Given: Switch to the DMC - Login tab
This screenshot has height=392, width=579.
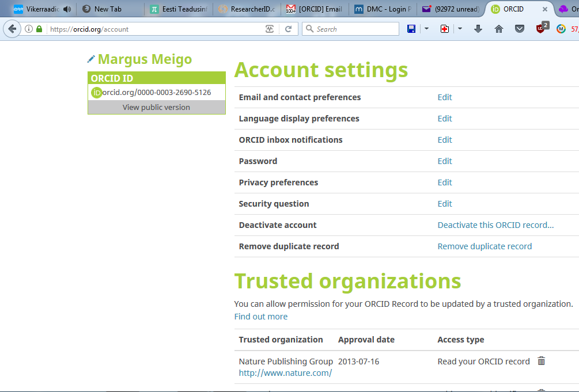Looking at the screenshot, I should (x=383, y=9).
